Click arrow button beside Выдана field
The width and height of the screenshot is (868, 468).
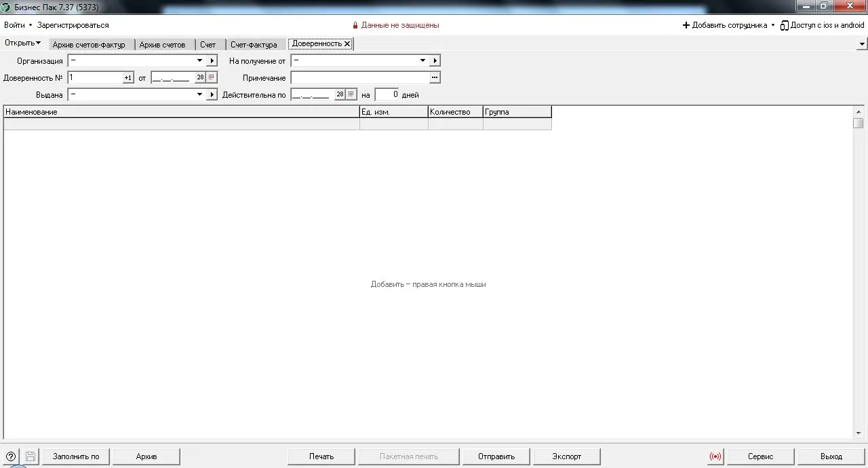212,95
